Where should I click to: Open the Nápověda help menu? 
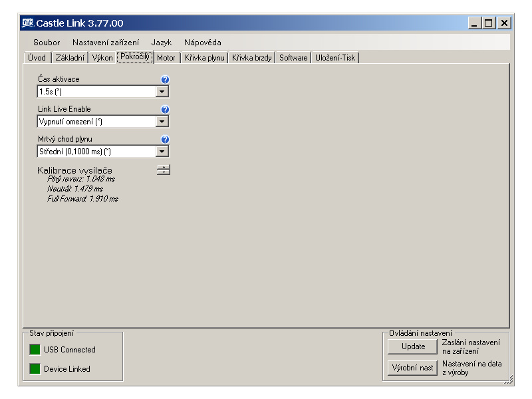coord(203,42)
